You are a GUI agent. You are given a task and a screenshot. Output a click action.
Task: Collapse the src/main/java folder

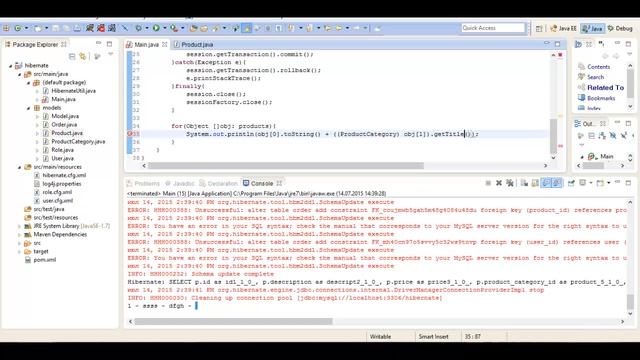pyautogui.click(x=20, y=74)
